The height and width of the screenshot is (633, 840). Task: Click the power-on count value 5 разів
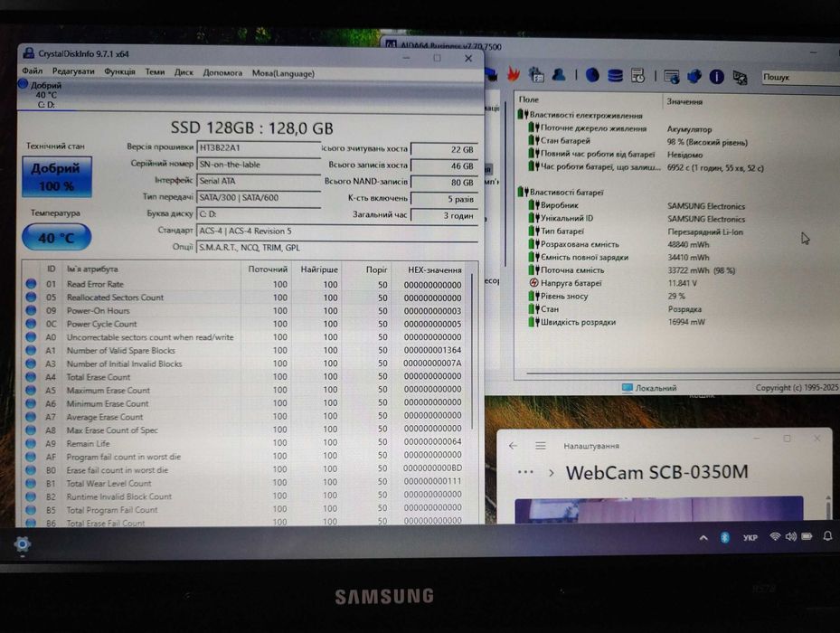pos(444,199)
